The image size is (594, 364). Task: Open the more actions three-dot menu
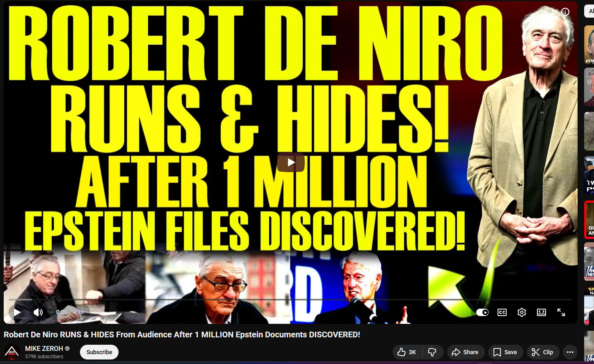tap(570, 352)
